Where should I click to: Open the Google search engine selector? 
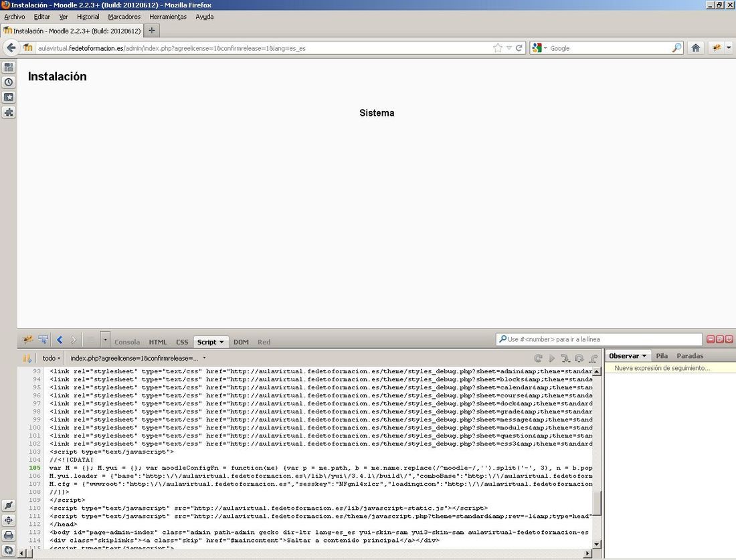pos(540,48)
